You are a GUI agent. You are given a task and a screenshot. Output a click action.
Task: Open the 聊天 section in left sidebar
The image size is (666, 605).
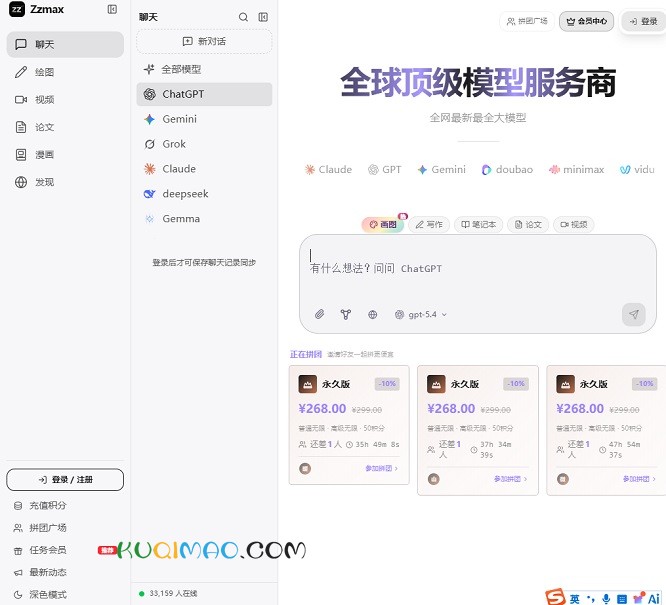coord(65,44)
